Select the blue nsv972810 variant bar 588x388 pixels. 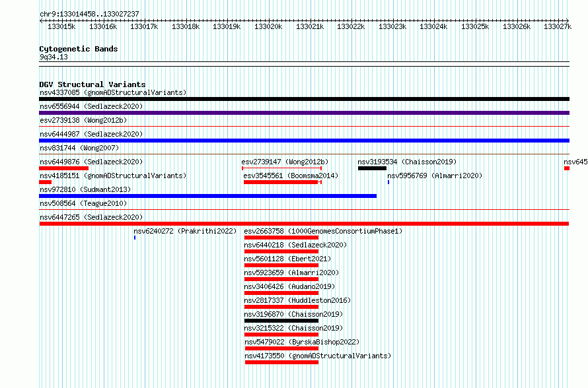[207, 196]
